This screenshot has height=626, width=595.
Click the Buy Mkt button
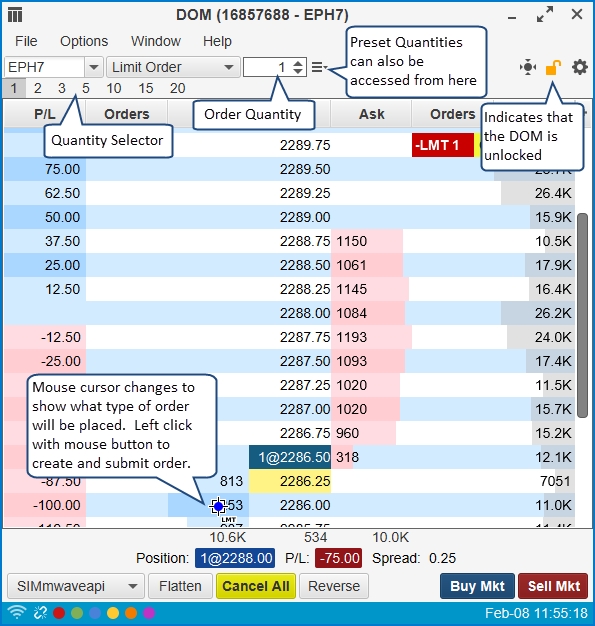[x=477, y=586]
